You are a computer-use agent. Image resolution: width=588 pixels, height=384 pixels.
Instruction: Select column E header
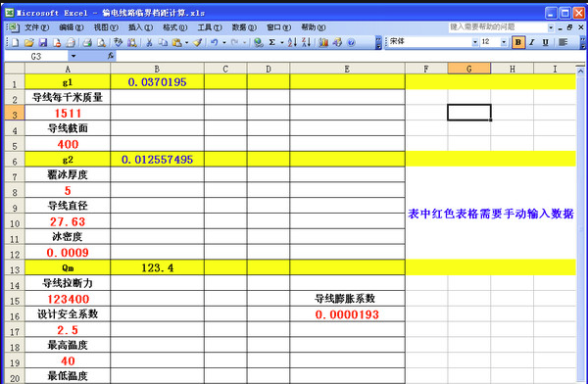click(x=347, y=69)
